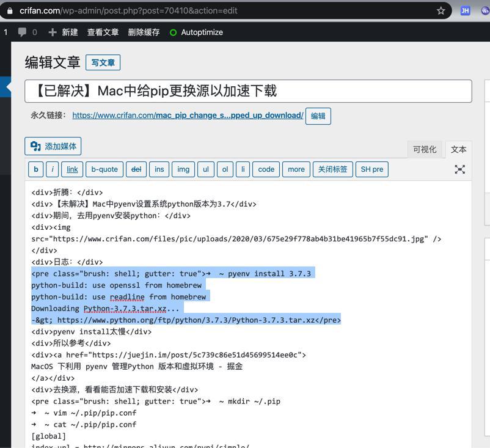Switch to the 文本 editor tab

click(x=458, y=150)
